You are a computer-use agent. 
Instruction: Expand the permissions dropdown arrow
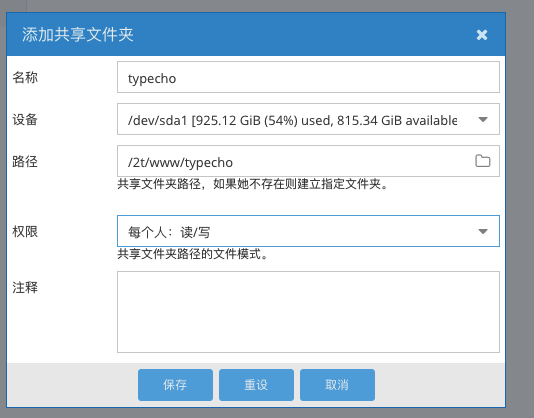coord(483,231)
